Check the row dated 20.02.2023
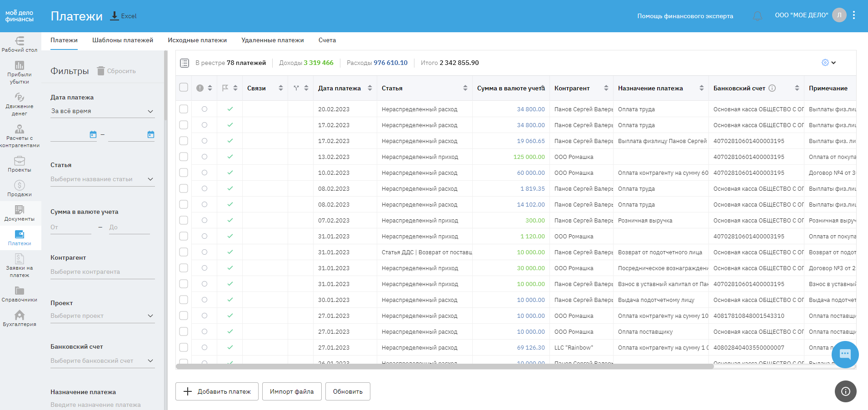The height and width of the screenshot is (410, 868). point(184,109)
